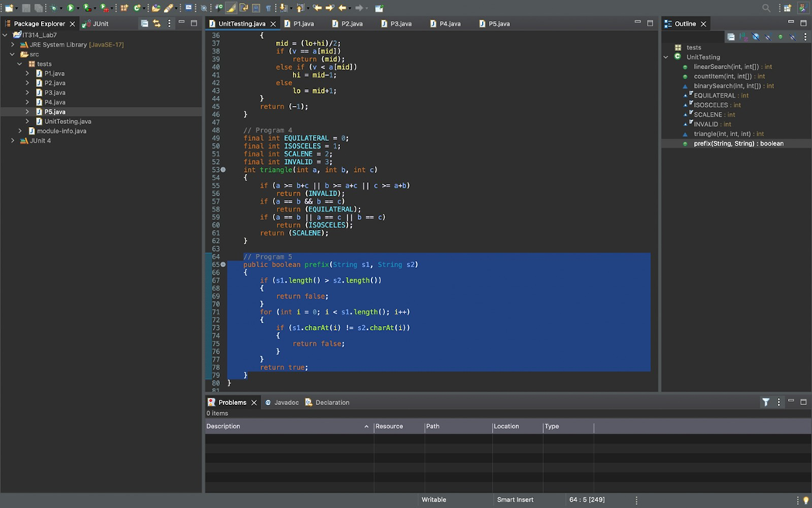Screen dimensions: 812x508
Task: Switch to P5.java editor tab
Action: pos(494,24)
